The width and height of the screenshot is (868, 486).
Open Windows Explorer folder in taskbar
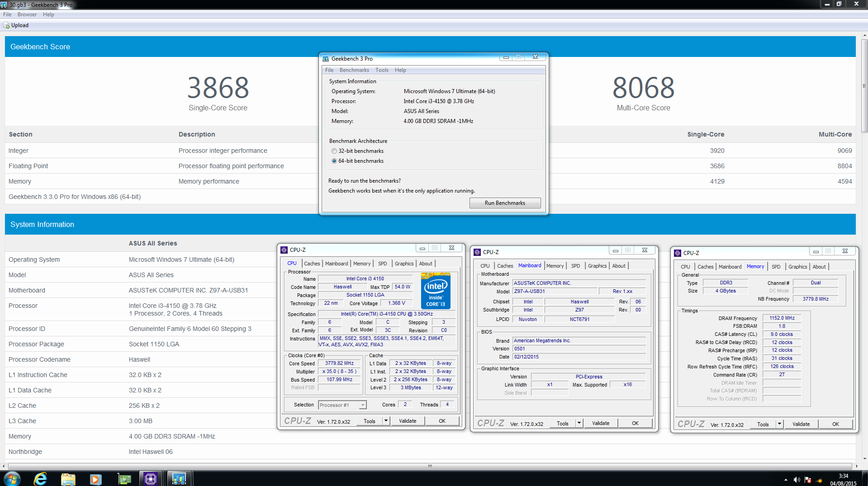68,478
